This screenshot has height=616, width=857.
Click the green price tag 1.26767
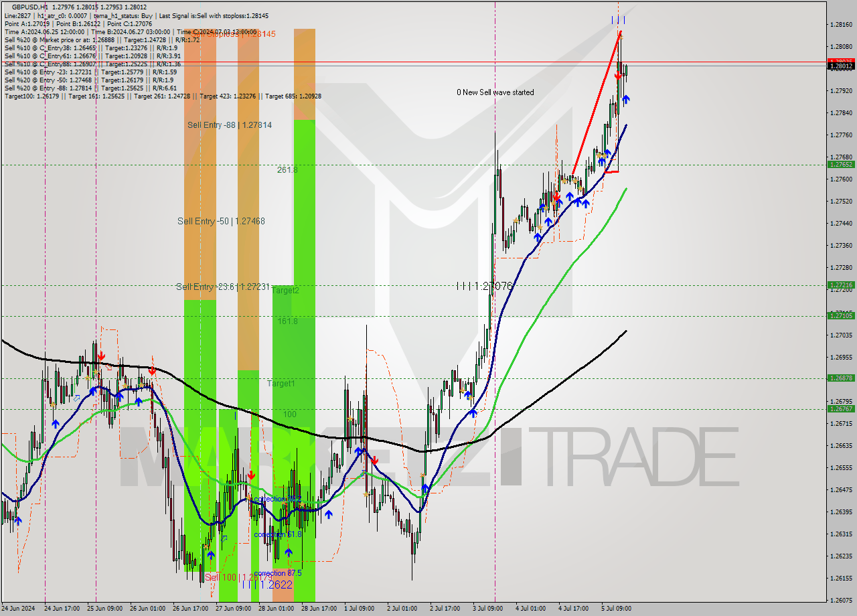(841, 408)
